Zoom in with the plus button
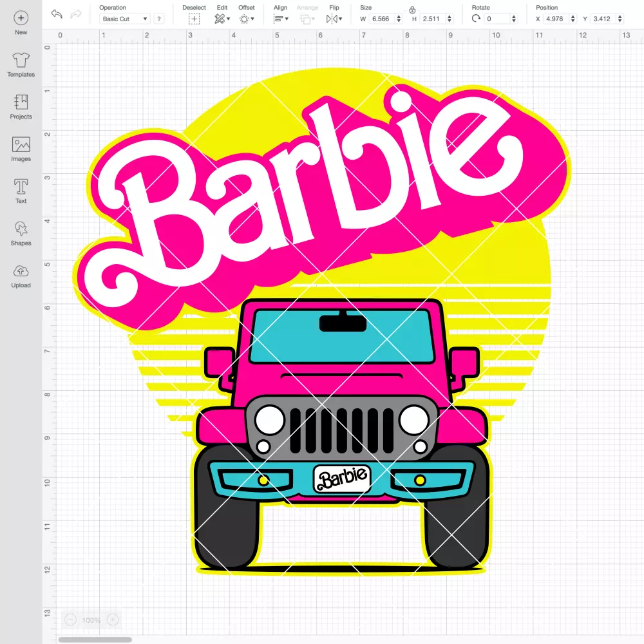The width and height of the screenshot is (644, 644). [113, 620]
